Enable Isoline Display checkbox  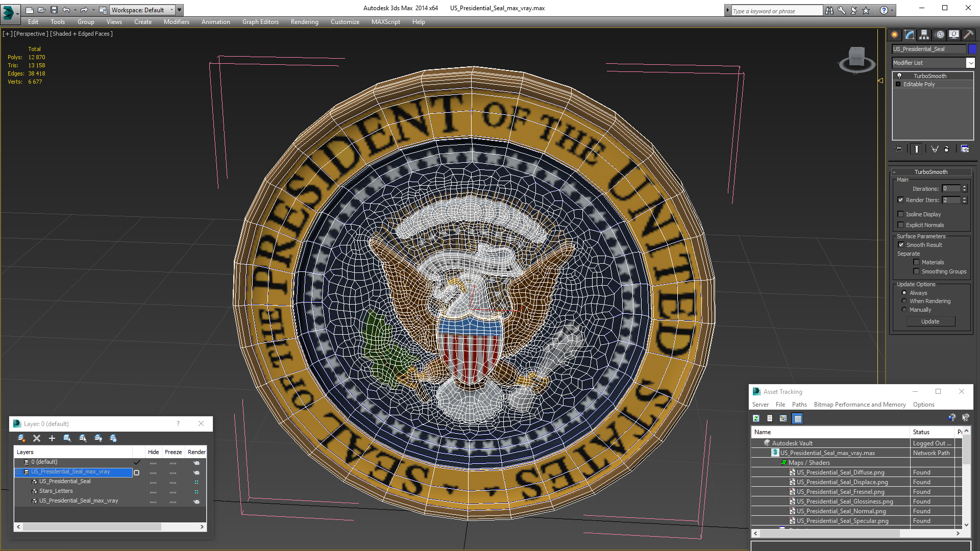[900, 214]
